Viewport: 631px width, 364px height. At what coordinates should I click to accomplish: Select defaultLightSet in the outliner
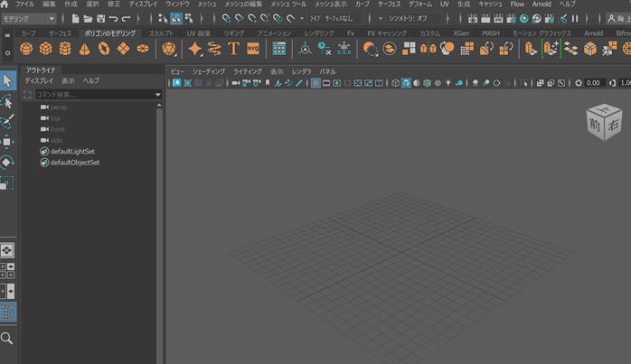pyautogui.click(x=72, y=152)
